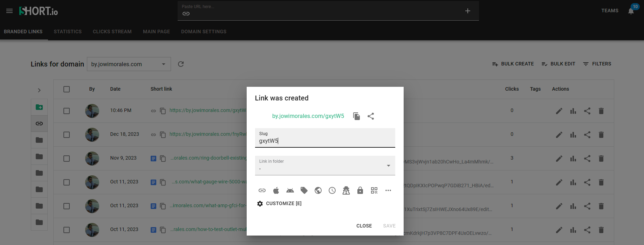Open the Clicks Stream tab
This screenshot has height=245, width=644.
pos(112,31)
